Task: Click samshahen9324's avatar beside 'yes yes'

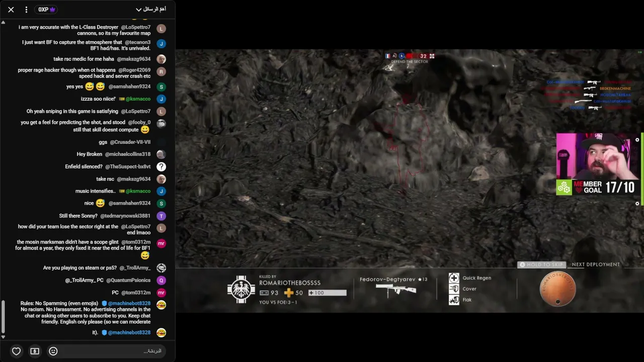Action: [161, 87]
